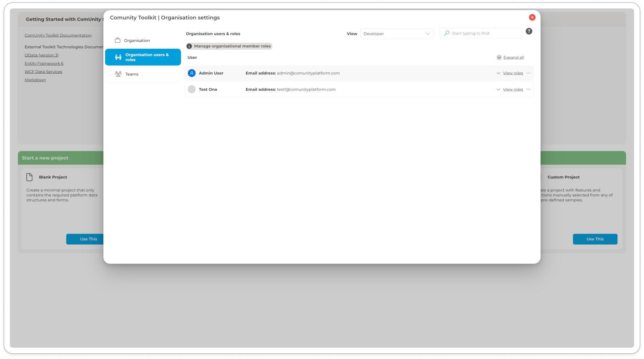Open the Entity Framework 6 link
This screenshot has width=644, height=359.
[44, 64]
